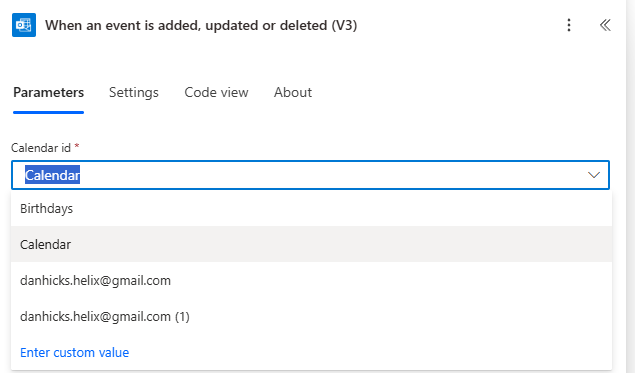This screenshot has width=635, height=373.
Task: Click the highlighted Calendar text in the field
Action: [x=52, y=175]
